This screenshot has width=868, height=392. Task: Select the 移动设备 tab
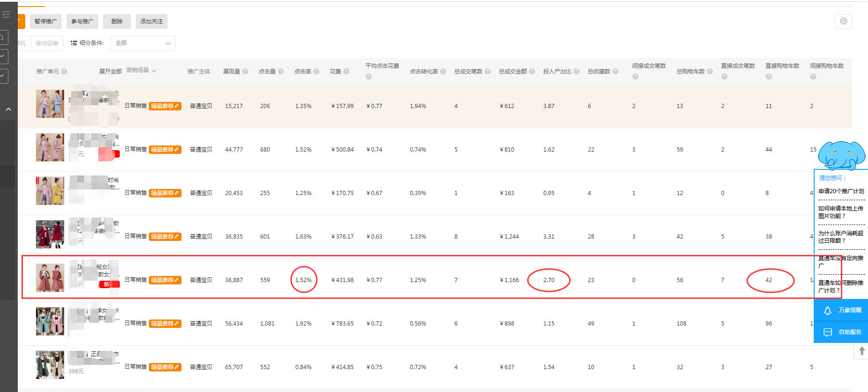[x=47, y=44]
